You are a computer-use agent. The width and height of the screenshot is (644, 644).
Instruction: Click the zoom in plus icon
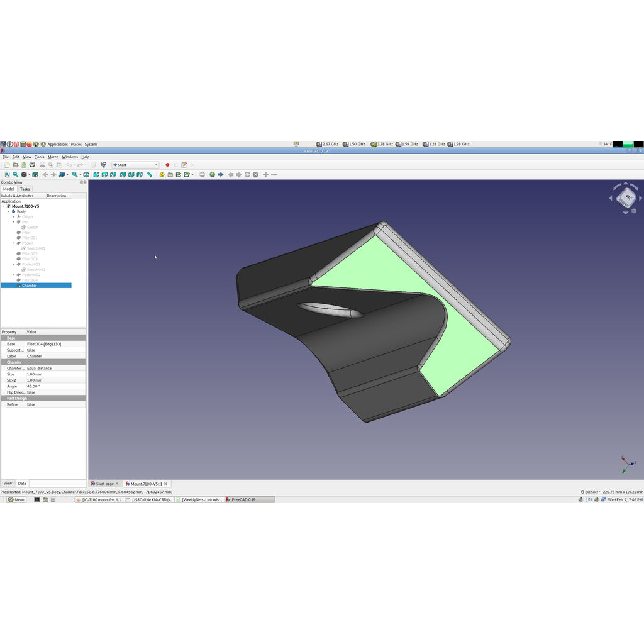[x=266, y=175]
